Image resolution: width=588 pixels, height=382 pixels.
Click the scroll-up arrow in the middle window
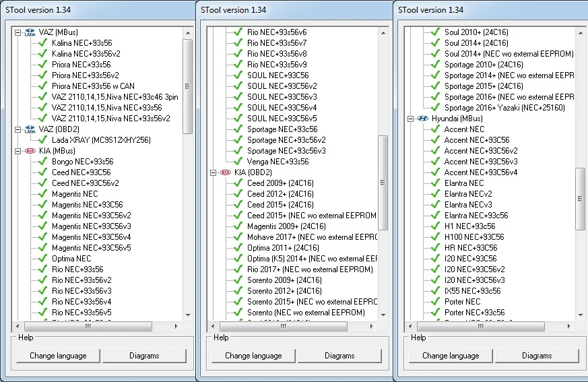[383, 33]
